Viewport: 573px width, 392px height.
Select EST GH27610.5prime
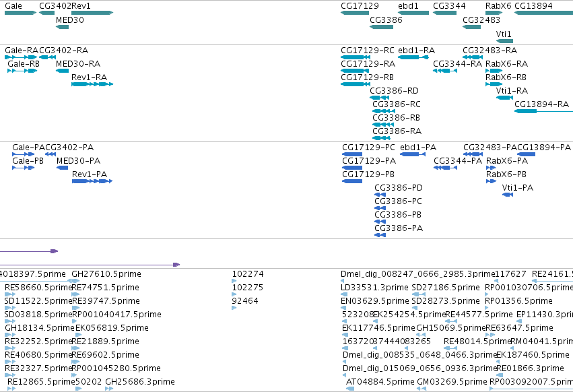[75, 280]
